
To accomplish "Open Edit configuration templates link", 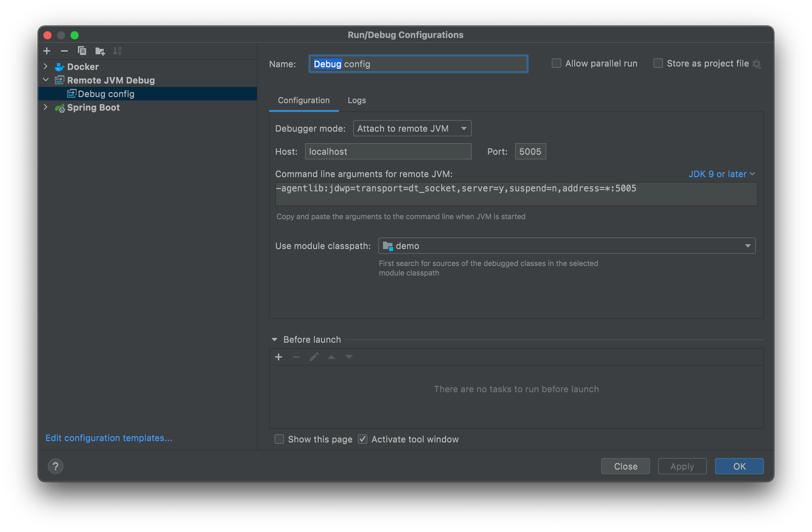I will click(109, 438).
